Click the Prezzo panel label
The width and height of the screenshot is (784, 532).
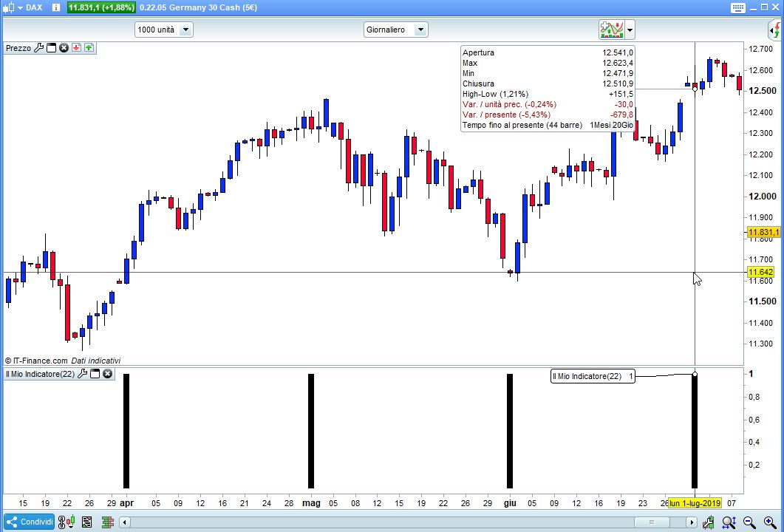(x=18, y=48)
